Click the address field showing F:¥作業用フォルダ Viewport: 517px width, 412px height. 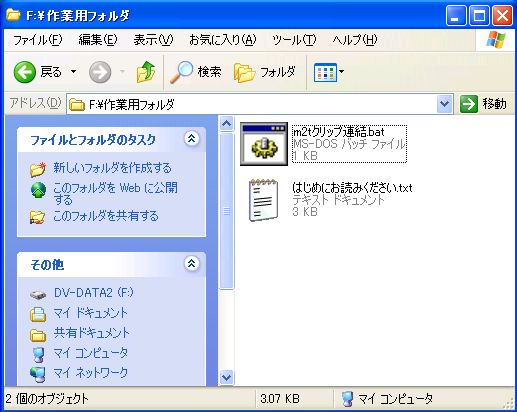tap(252, 105)
